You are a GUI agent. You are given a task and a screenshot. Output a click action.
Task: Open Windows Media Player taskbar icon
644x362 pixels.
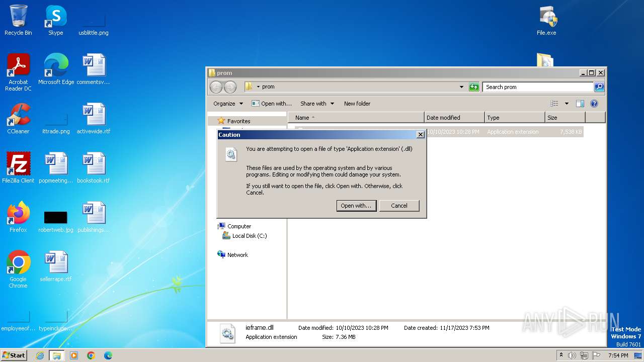click(x=74, y=355)
